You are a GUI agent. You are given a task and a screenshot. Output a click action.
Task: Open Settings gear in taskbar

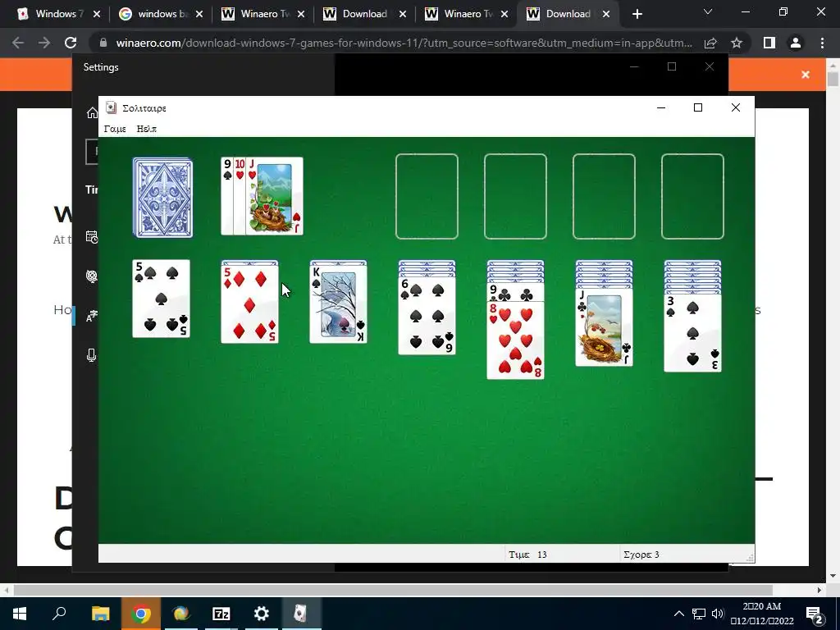click(x=262, y=614)
